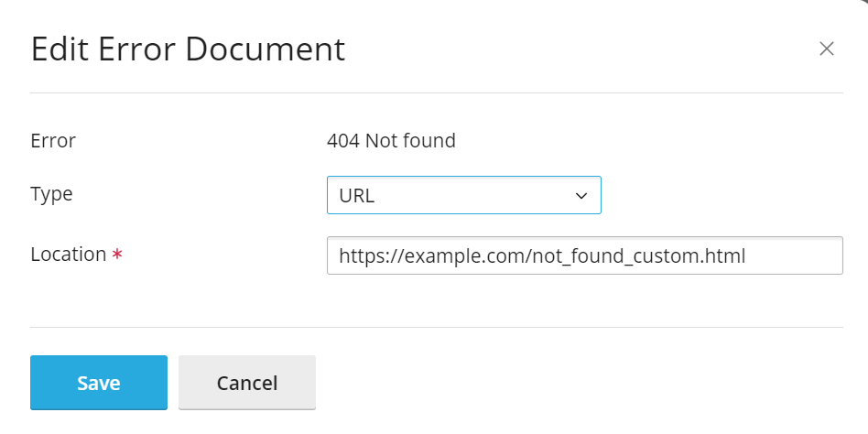This screenshot has height=434, width=868.
Task: Click the divider line below the dialog title
Action: pos(437,92)
